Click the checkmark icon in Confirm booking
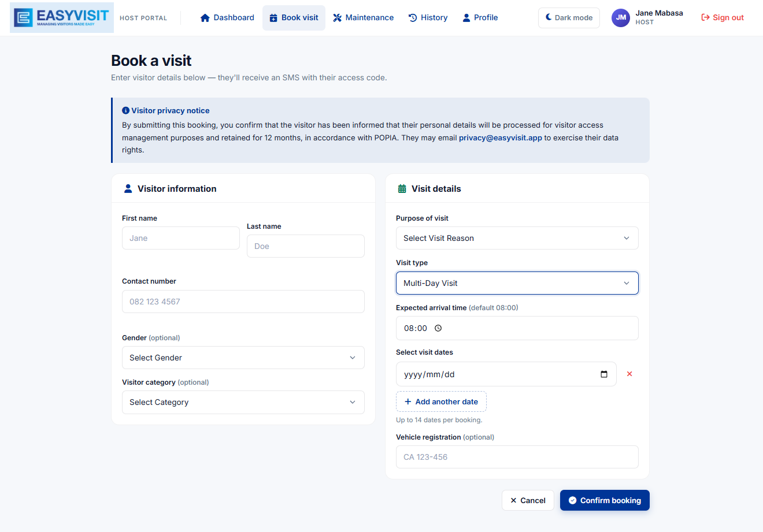Viewport: 763px width, 532px height. 572,500
